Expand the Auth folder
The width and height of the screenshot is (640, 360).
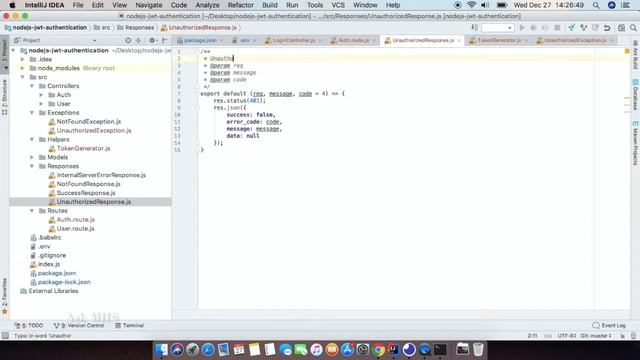pyautogui.click(x=41, y=95)
